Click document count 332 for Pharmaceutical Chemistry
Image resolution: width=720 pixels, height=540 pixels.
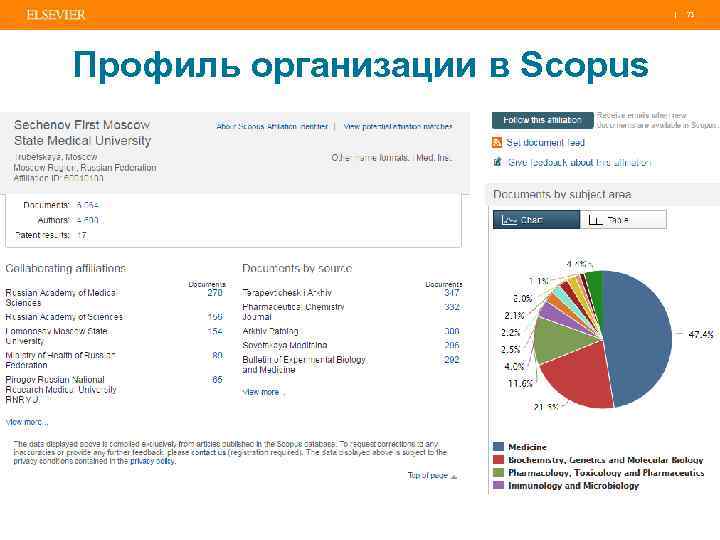pos(452,307)
